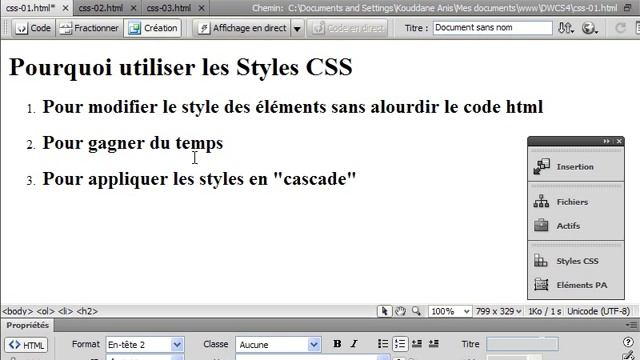The width and height of the screenshot is (640, 360).
Task: Click list item about alourdir le code html
Action: tap(293, 107)
